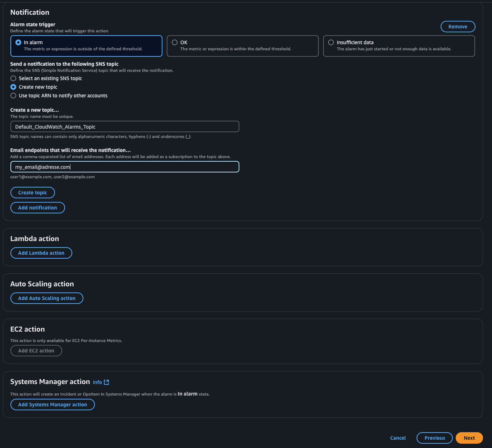Click the 'only available for EC2 Per-Instance Metrics' note
The width and height of the screenshot is (492, 448).
tap(66, 341)
